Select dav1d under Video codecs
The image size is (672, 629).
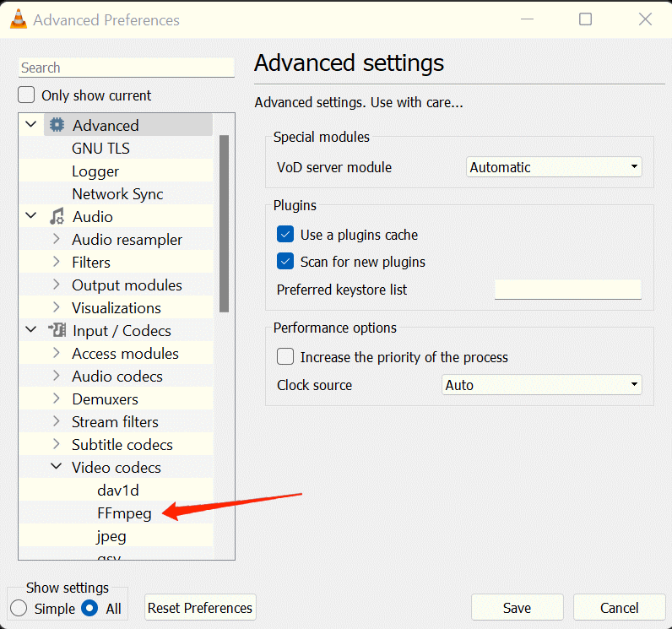tap(118, 491)
